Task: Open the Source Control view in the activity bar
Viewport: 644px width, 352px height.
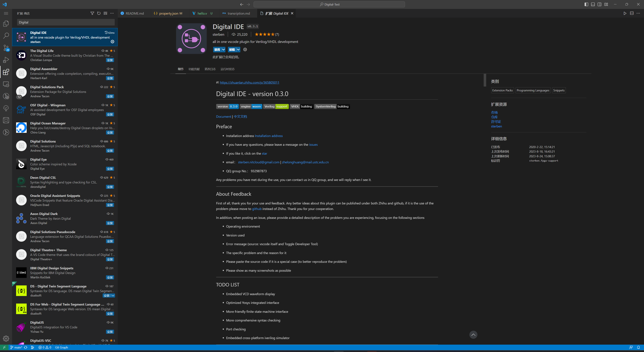Action: [x=6, y=48]
